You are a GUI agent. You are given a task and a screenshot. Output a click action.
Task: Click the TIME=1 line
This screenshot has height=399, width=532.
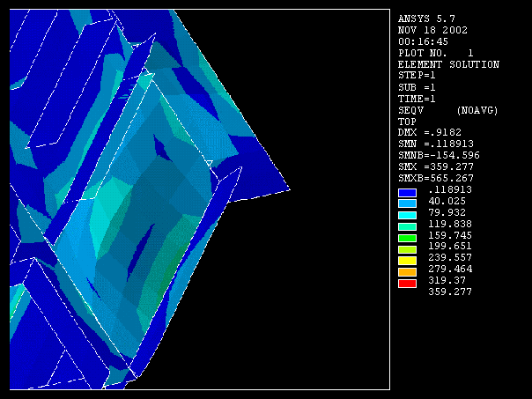pyautogui.click(x=417, y=99)
